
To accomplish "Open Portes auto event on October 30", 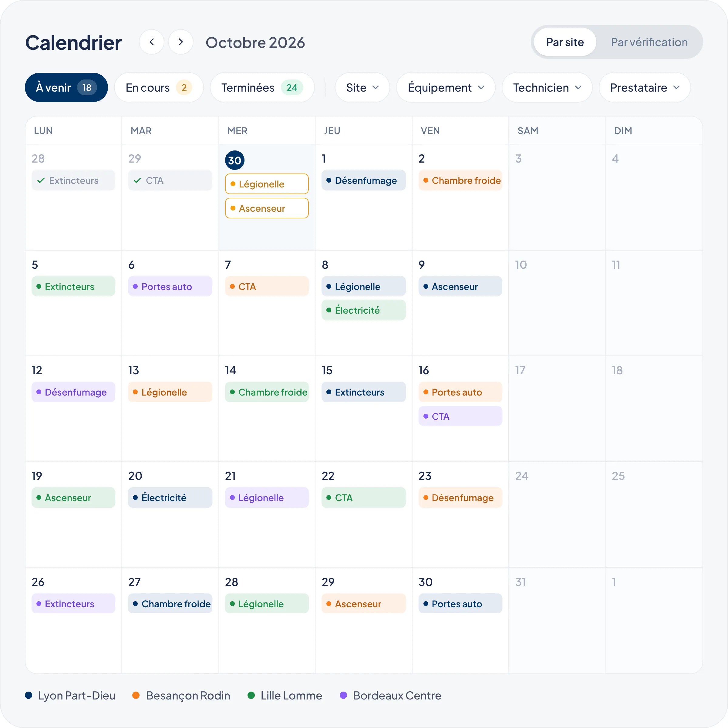I will tap(460, 604).
